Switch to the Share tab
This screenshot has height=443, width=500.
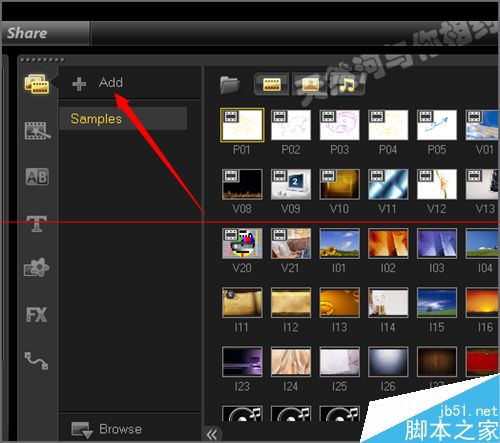(46, 33)
